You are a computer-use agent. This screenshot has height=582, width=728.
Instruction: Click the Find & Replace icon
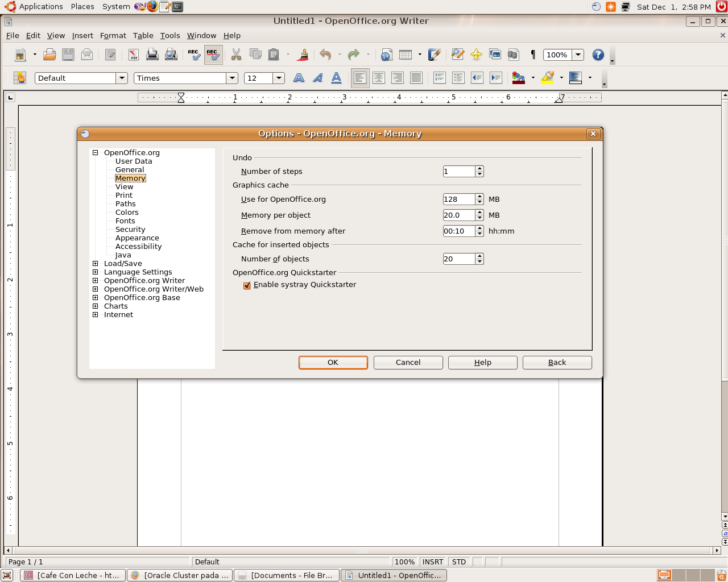458,55
